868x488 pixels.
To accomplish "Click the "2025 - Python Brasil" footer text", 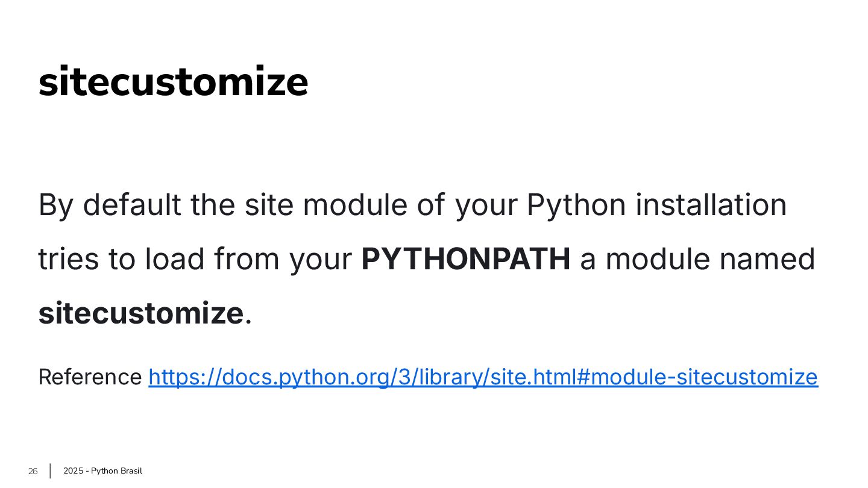I will 102,471.
